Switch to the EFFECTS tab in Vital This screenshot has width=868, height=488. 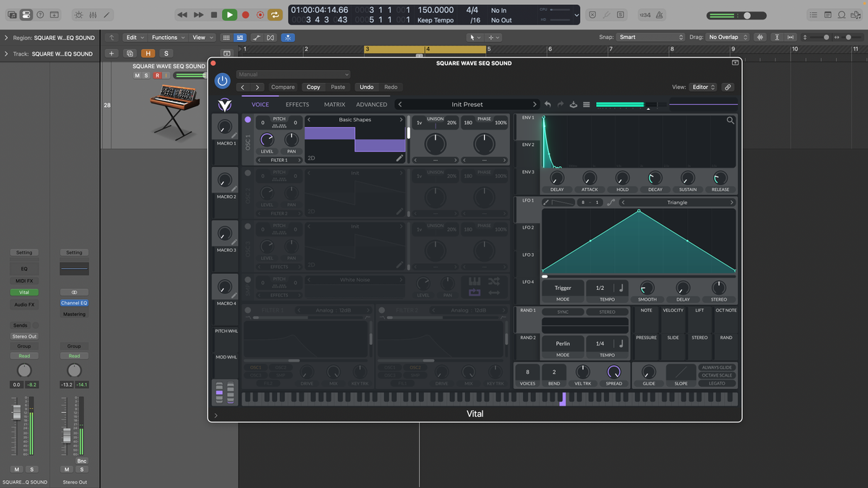pyautogui.click(x=297, y=104)
